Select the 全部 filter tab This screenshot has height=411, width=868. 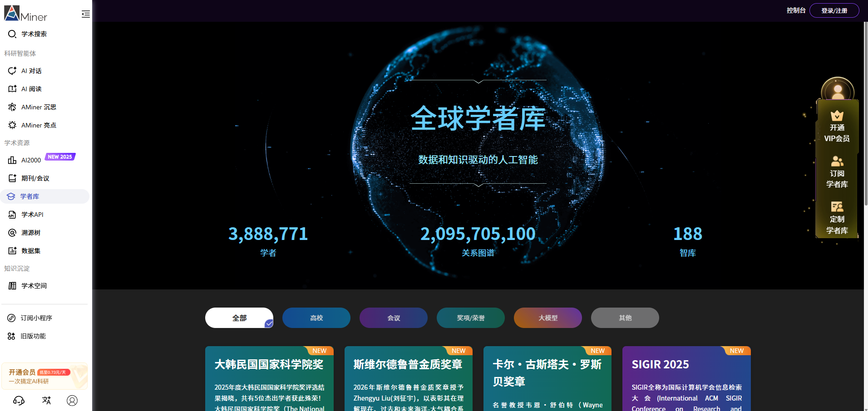point(239,318)
